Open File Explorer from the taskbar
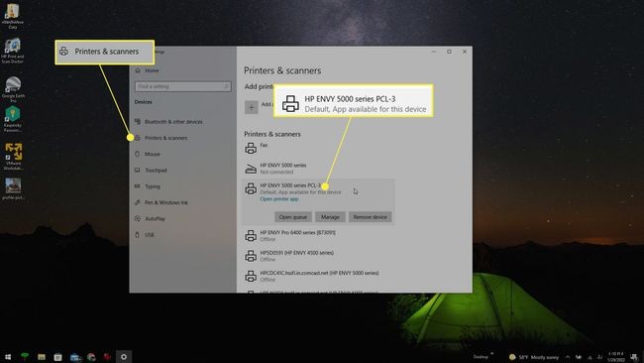 [42, 357]
